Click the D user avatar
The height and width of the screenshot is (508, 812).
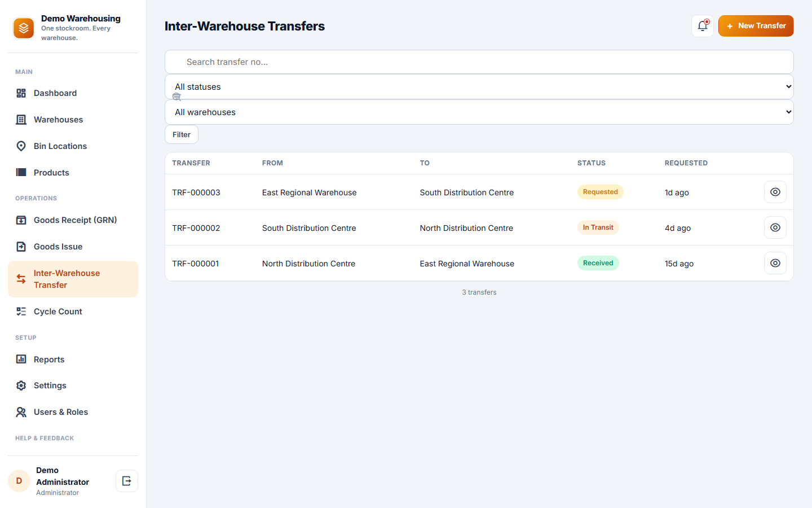coord(19,481)
